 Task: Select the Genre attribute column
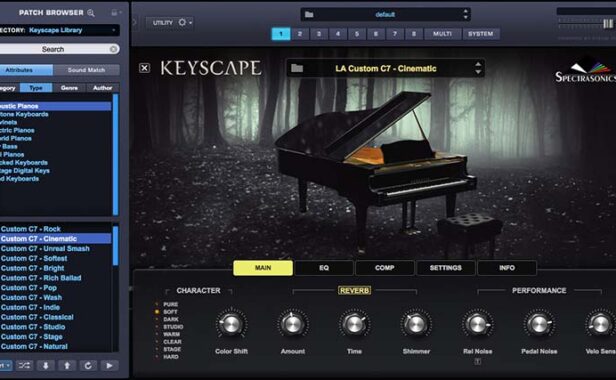tap(69, 88)
